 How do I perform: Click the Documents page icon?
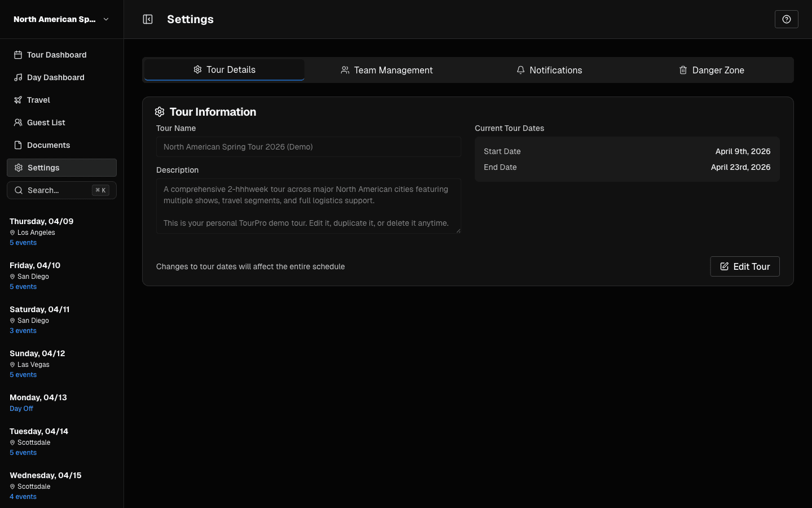tap(17, 144)
